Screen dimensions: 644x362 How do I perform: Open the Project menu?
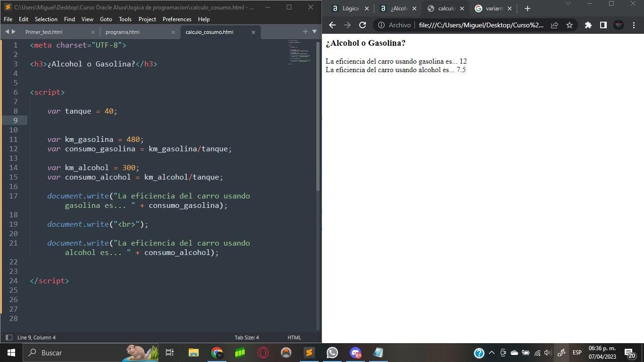tap(147, 19)
